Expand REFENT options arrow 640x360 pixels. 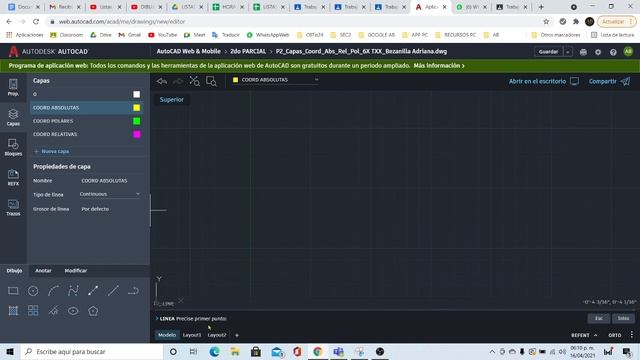click(x=596, y=335)
